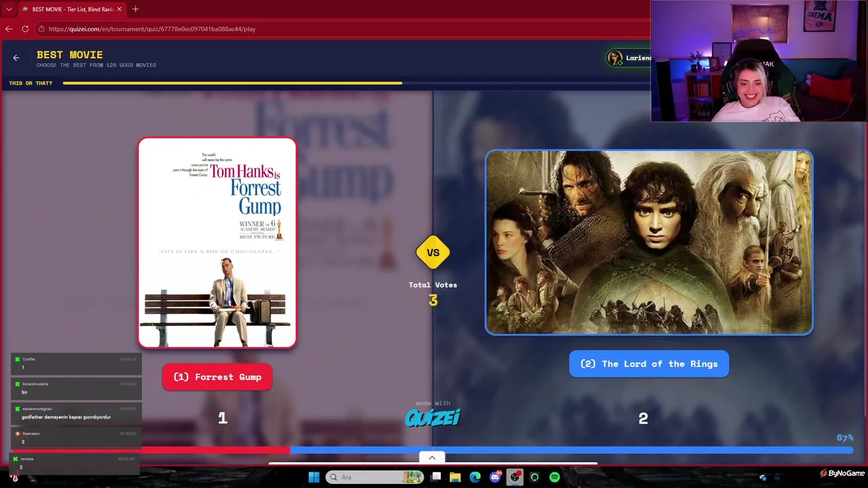868x488 pixels.
Task: Select The Lord of the Rings image
Action: pyautogui.click(x=649, y=242)
